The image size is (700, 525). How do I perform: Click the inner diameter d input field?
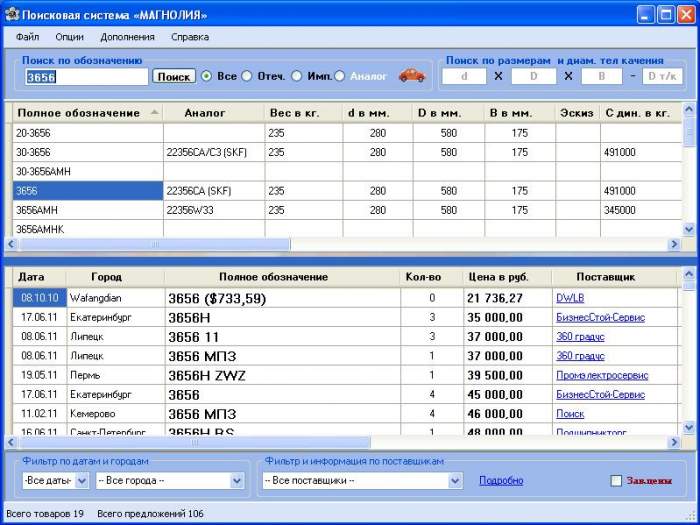tap(464, 76)
